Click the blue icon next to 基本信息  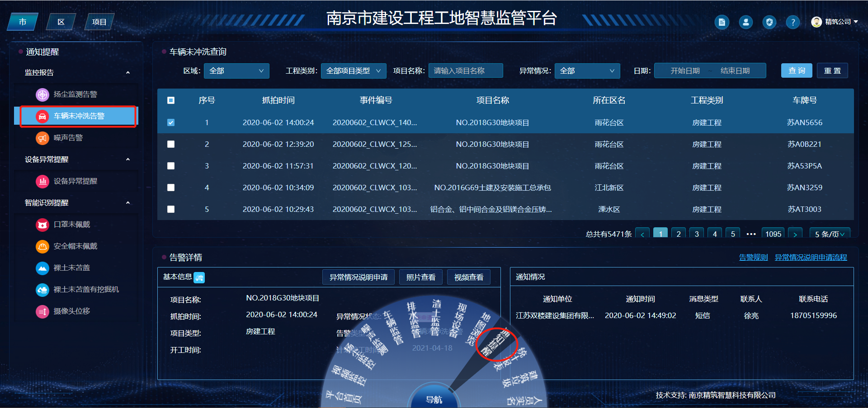pos(199,277)
